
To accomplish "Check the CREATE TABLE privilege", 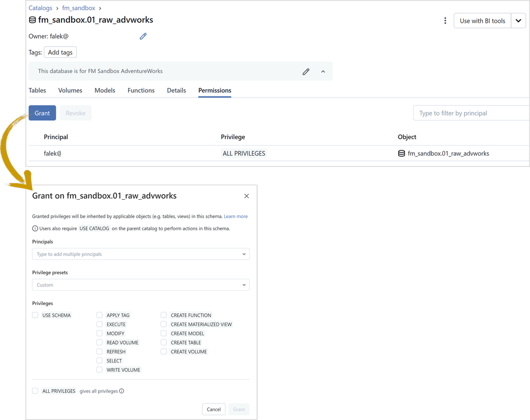I will [x=163, y=342].
